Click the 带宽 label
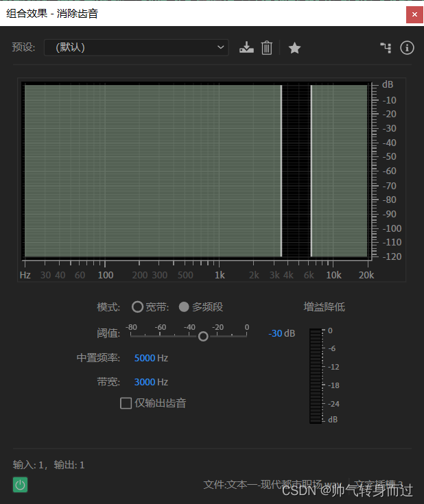The width and height of the screenshot is (424, 504). pyautogui.click(x=108, y=382)
